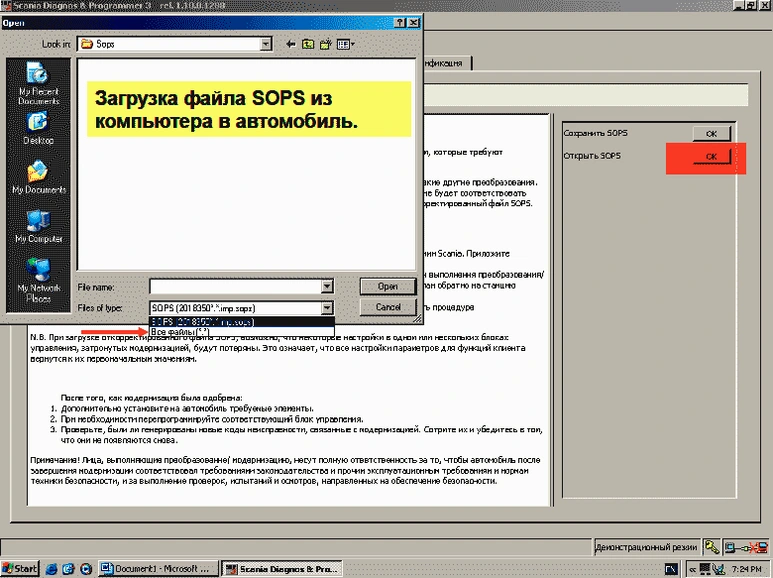Open the Views menu icon
773x578 pixels.
[345, 44]
